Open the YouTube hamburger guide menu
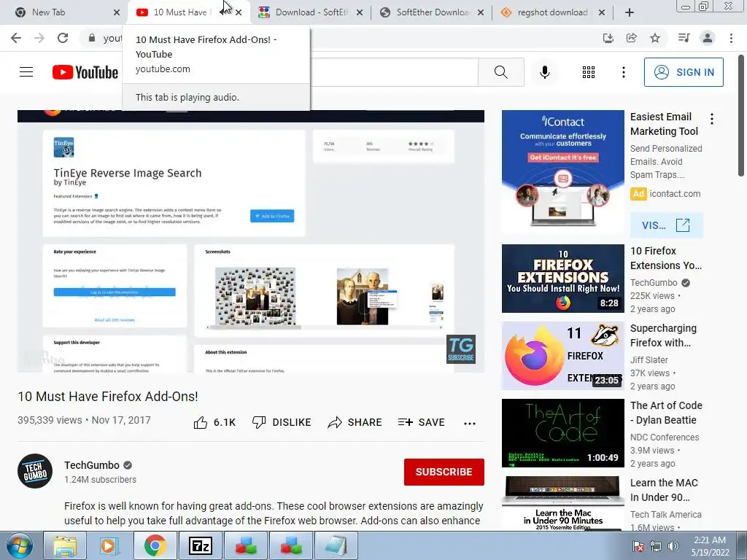747x560 pixels. tap(26, 72)
